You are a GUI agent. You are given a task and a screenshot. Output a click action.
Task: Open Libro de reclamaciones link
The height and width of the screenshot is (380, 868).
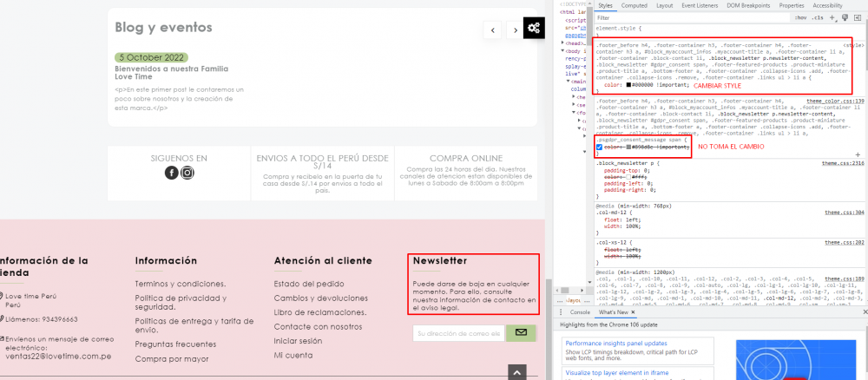pos(320,312)
